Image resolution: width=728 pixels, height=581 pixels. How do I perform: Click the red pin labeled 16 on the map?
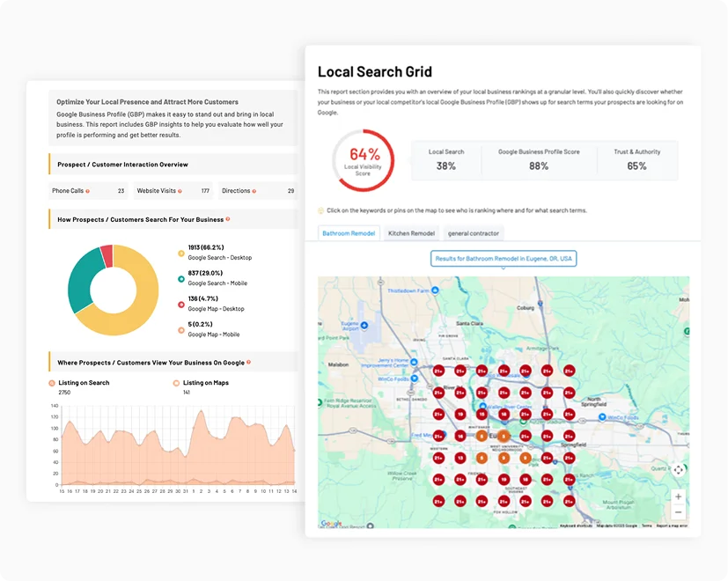pos(460,436)
